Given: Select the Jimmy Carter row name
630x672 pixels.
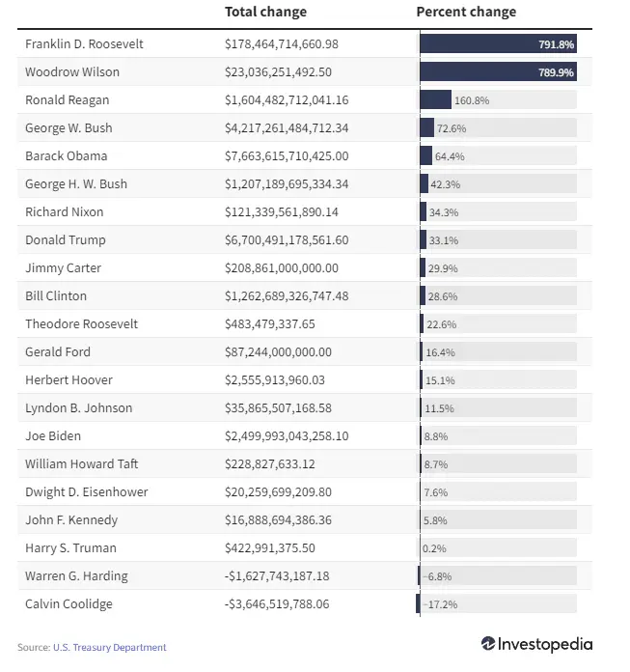Looking at the screenshot, I should coord(64,268).
